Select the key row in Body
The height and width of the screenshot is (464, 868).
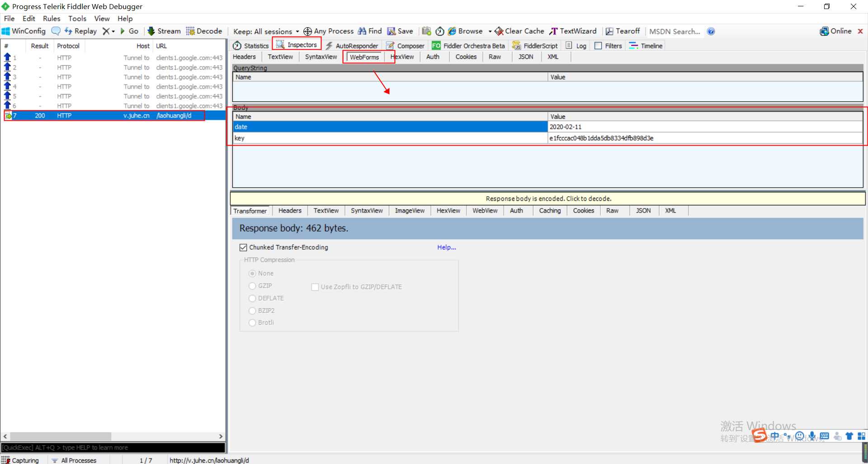(x=547, y=138)
